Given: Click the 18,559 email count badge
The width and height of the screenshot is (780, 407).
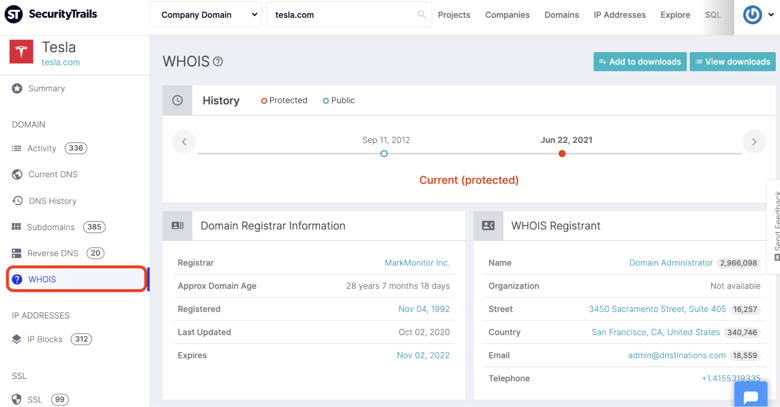Looking at the screenshot, I should (745, 355).
